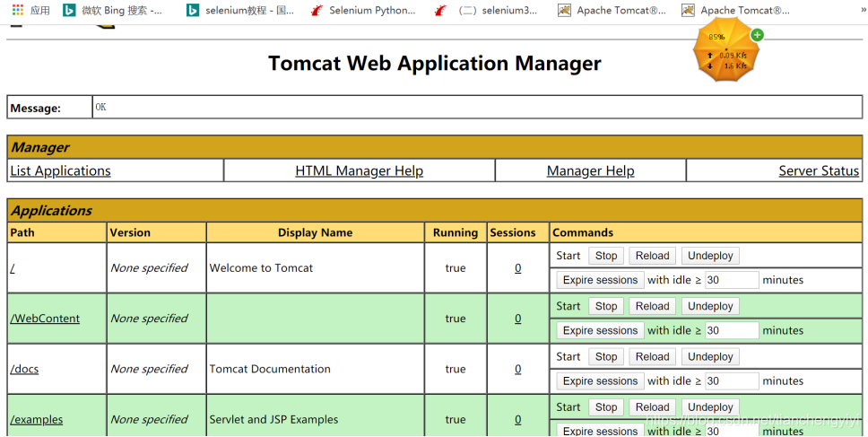Open the /examples path link
Image resolution: width=868 pixels, height=437 pixels.
(x=37, y=419)
